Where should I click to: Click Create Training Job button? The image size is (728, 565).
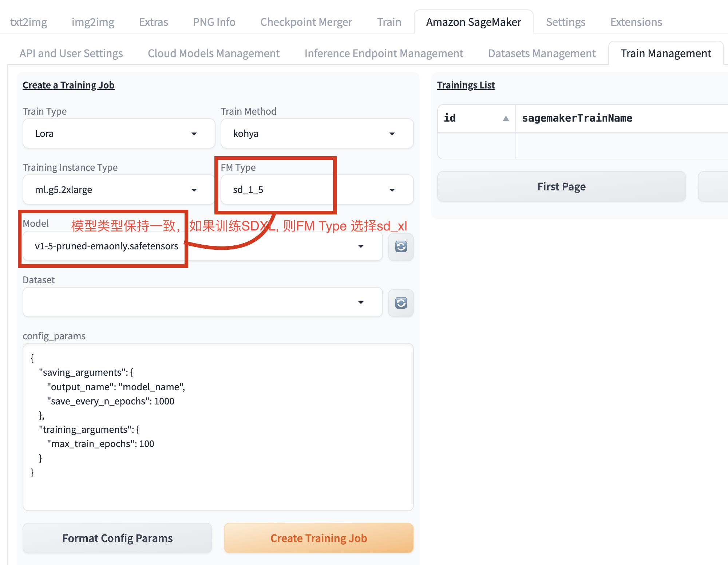[x=318, y=538]
